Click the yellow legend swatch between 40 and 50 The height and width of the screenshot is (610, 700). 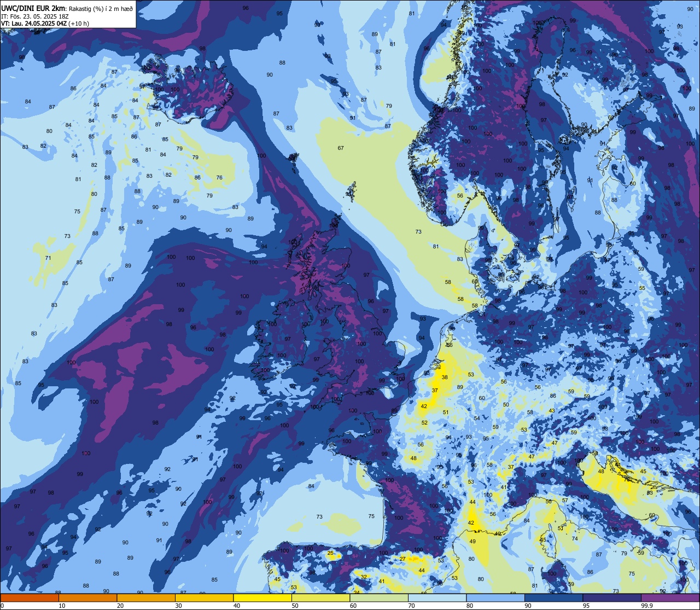click(262, 597)
